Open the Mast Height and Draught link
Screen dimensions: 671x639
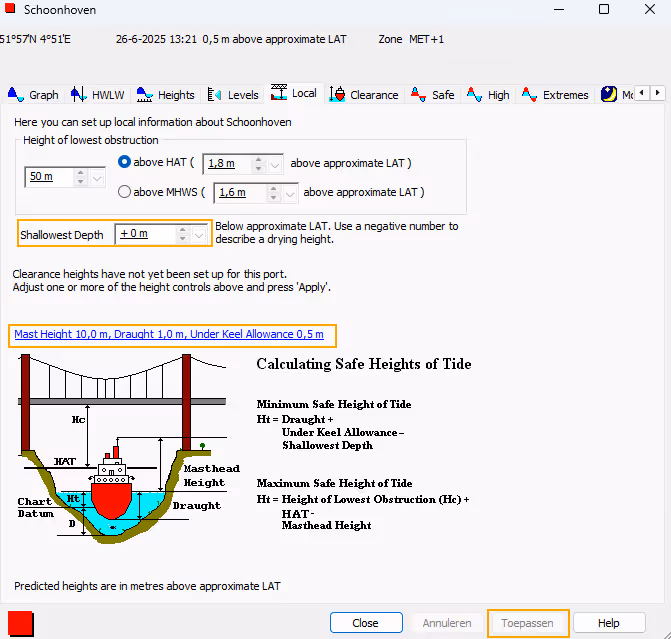click(169, 334)
